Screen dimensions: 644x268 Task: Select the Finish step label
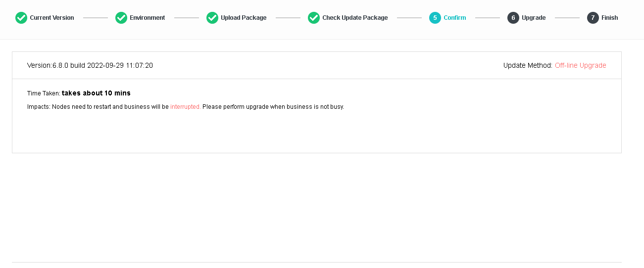(x=610, y=18)
